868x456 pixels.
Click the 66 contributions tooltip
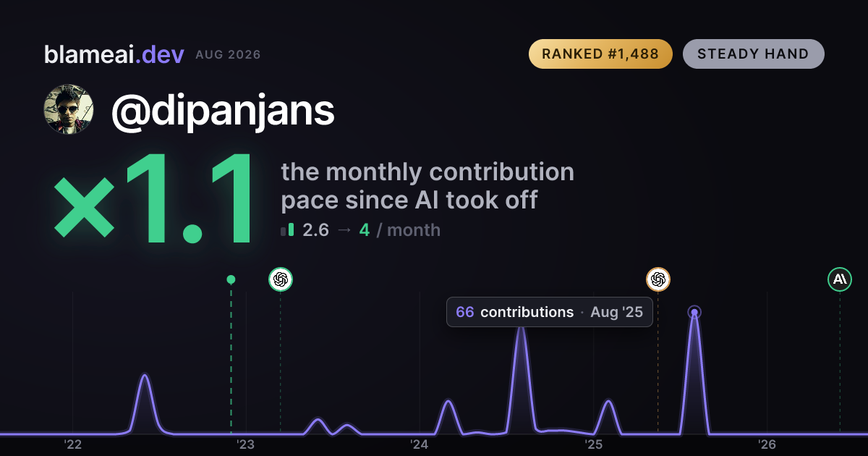pos(550,312)
